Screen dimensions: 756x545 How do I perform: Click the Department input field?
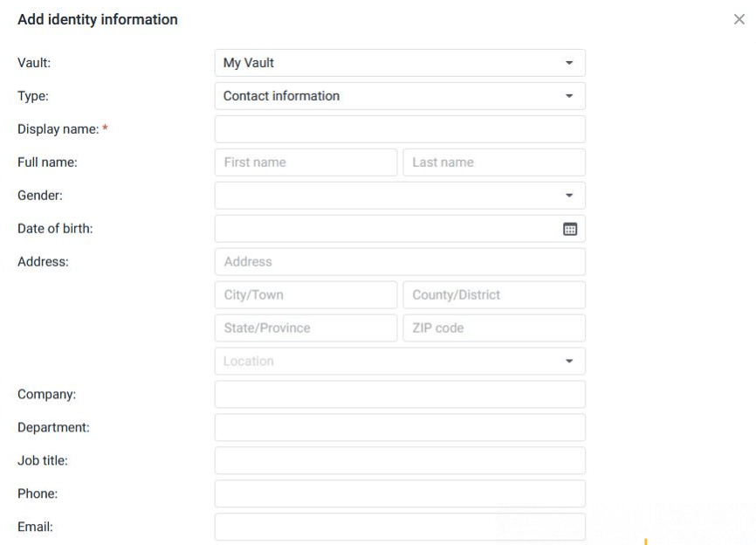tap(399, 427)
